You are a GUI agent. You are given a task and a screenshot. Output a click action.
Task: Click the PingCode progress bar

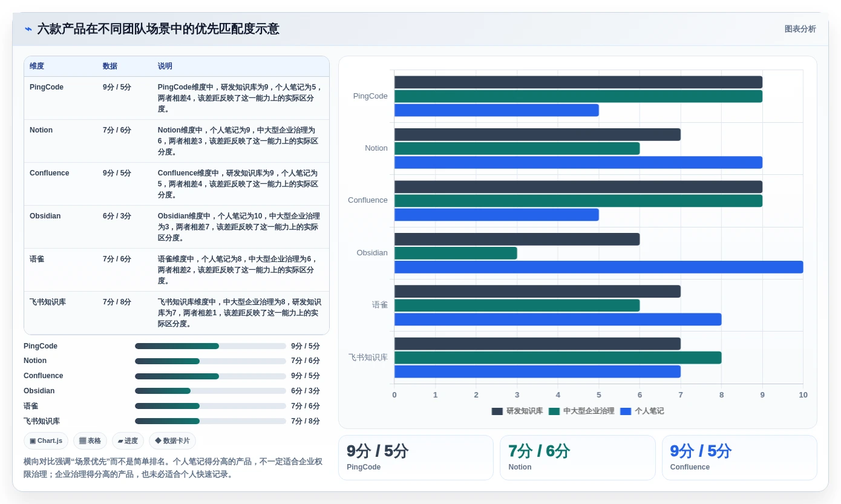211,346
